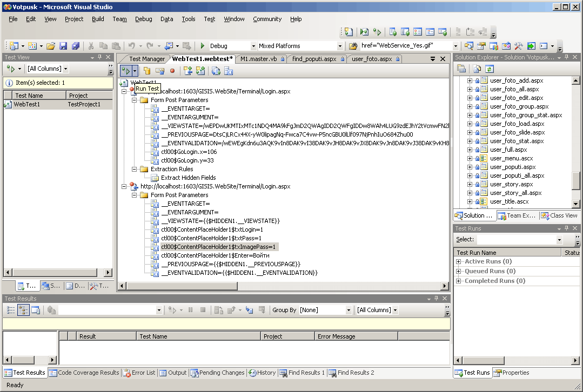
Task: Collapse second Login.aspx request node
Action: [124, 186]
